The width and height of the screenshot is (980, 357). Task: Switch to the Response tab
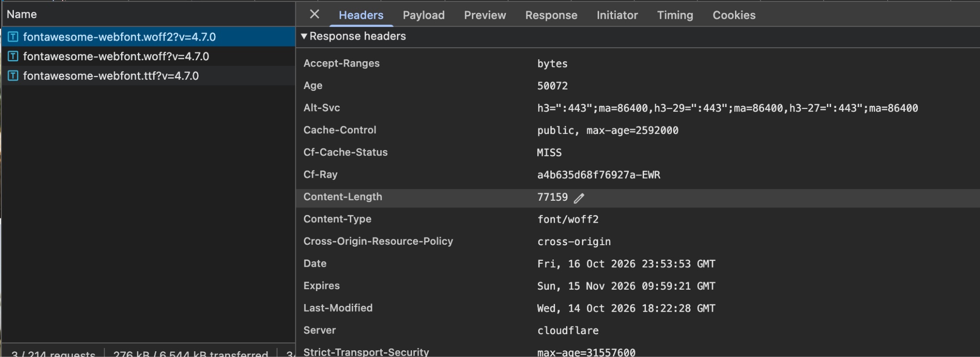[x=551, y=15]
